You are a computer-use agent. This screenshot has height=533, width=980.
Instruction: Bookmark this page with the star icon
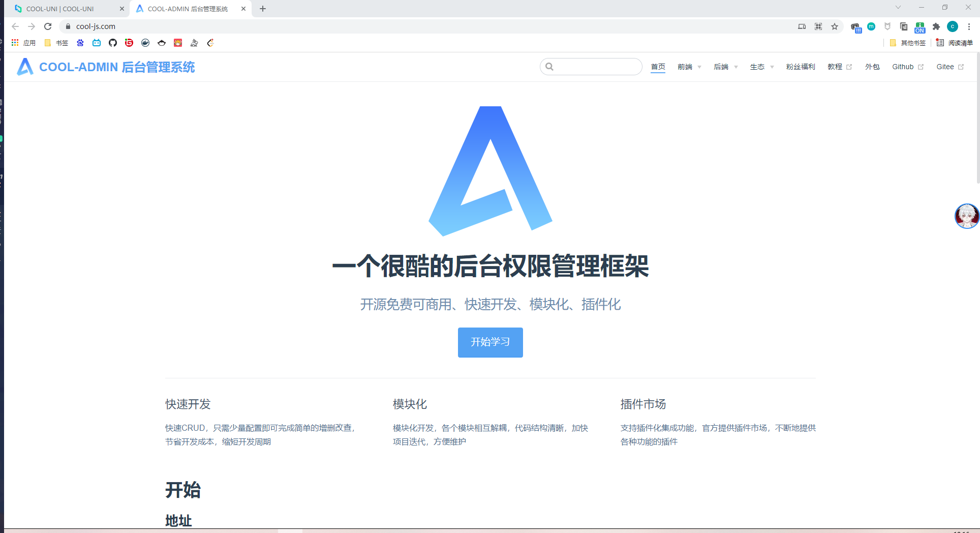(x=835, y=26)
